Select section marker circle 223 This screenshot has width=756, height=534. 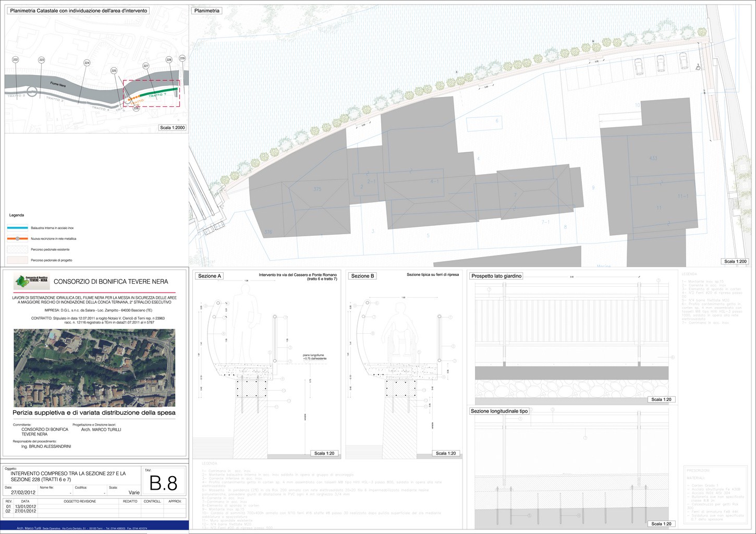(42, 60)
